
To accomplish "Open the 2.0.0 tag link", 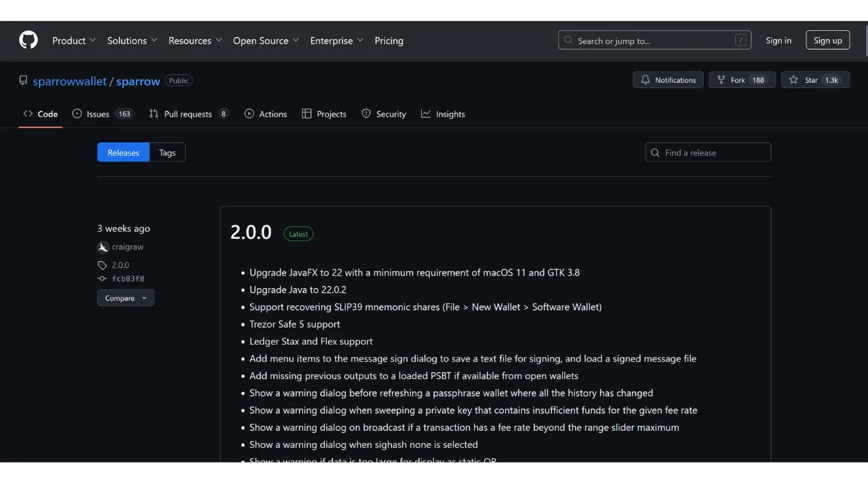I will pos(120,265).
